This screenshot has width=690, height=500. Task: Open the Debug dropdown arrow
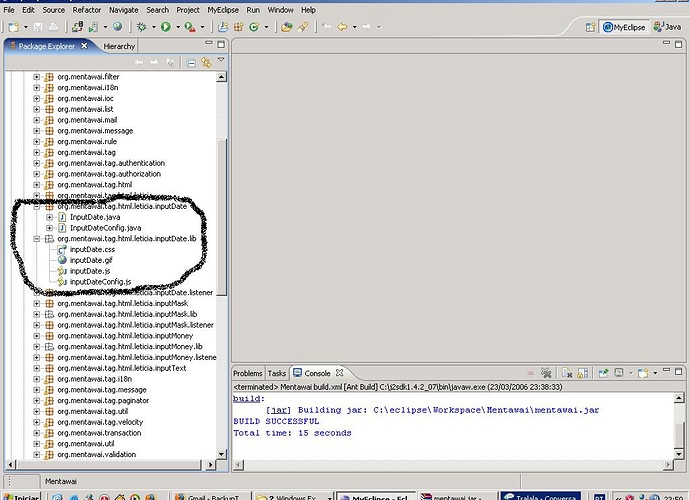154,27
